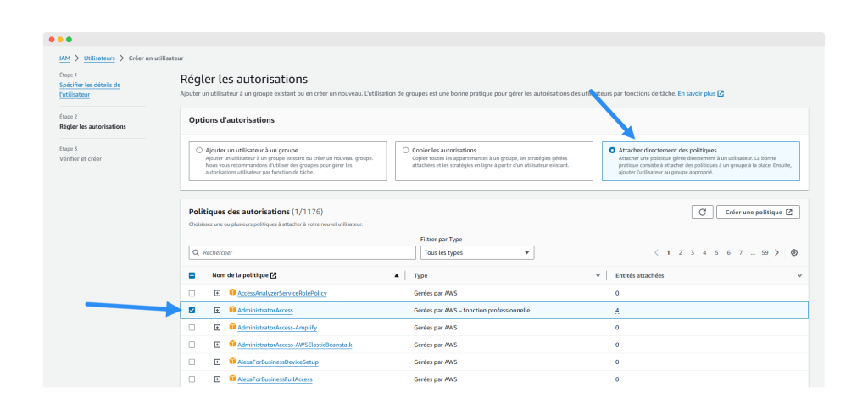Expand AlexaForBusinessDeviceSetup details with plus icon
The image size is (868, 420).
tap(218, 362)
